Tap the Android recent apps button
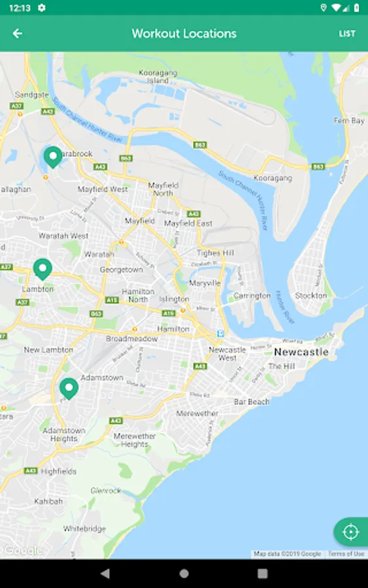Viewport: 368px width, 588px height. 263,574
